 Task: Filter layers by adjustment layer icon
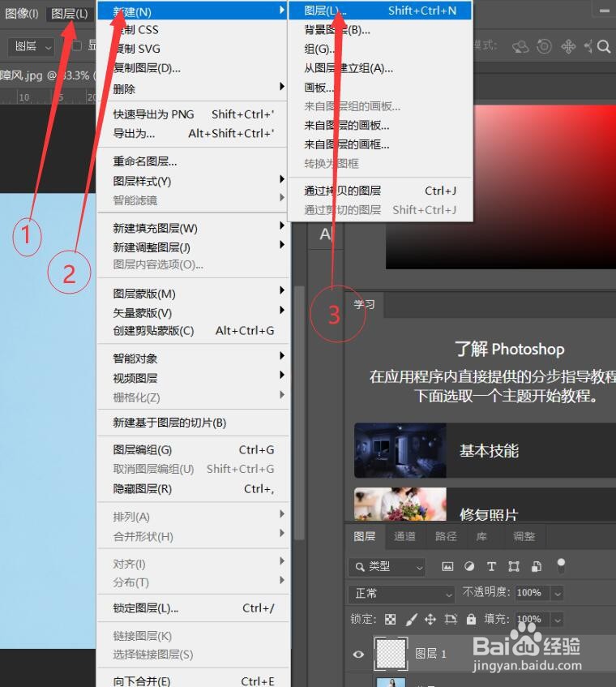coord(469,566)
